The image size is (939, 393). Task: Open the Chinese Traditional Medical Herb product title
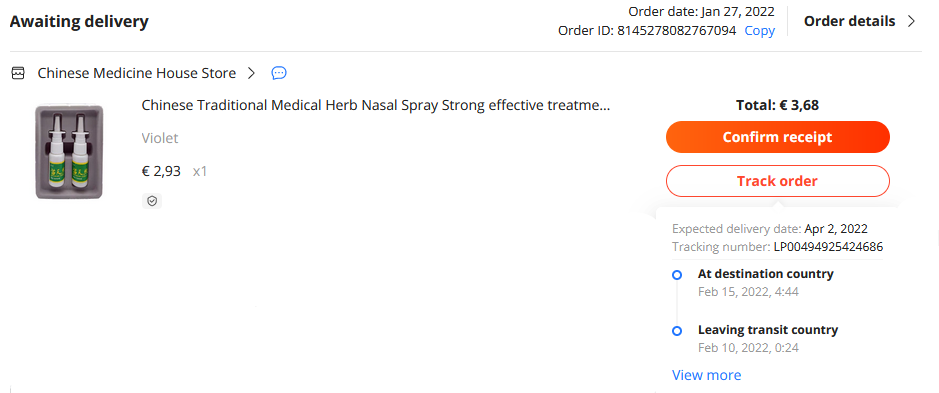tap(376, 105)
